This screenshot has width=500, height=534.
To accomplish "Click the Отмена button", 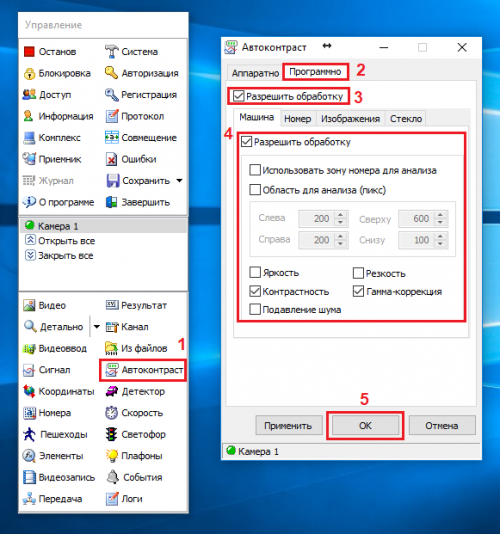I will coord(441,425).
